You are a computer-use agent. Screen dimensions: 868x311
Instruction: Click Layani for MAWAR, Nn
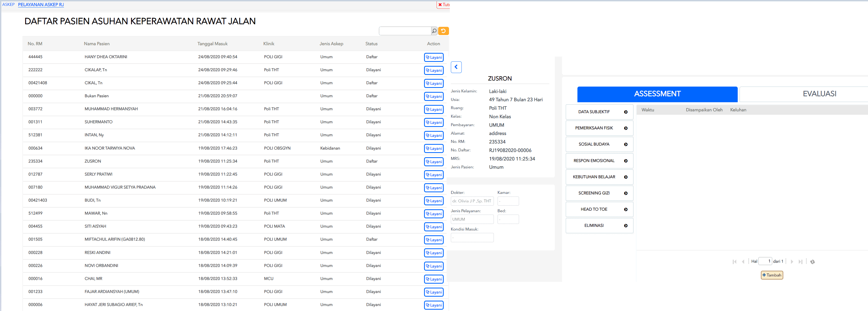pos(433,214)
